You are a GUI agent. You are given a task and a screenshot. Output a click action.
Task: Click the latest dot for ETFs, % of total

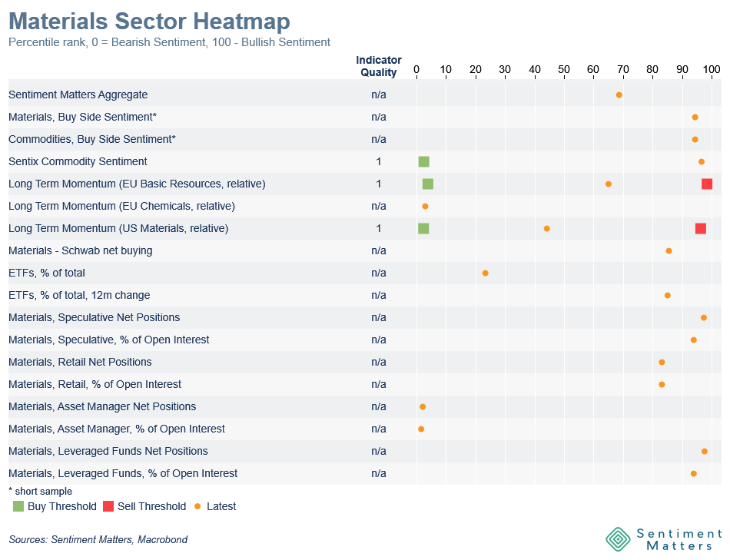click(485, 273)
